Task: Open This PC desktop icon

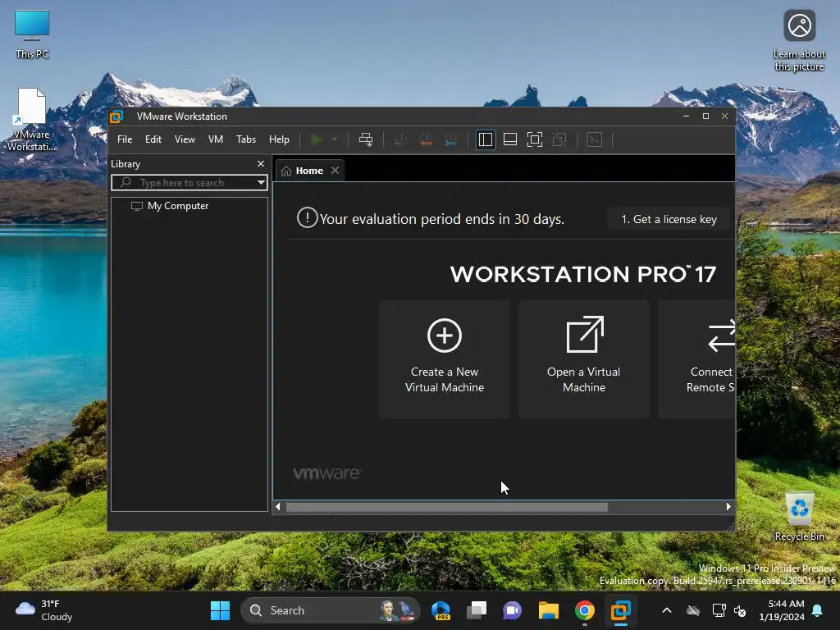Action: click(x=32, y=34)
